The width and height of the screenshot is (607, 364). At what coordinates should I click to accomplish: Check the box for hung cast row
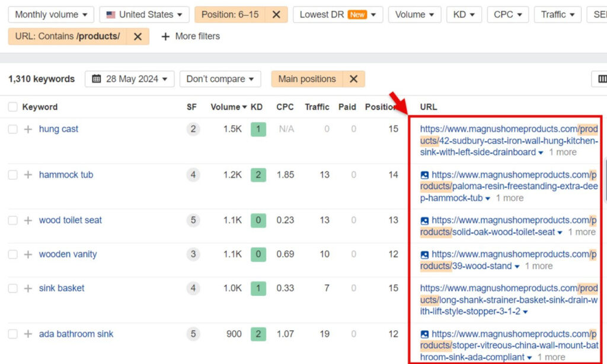pos(13,129)
